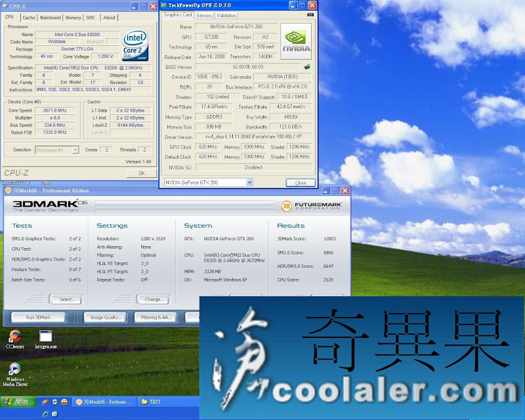
Task: Click the smiley face quick launch icon
Action: [x=64, y=401]
